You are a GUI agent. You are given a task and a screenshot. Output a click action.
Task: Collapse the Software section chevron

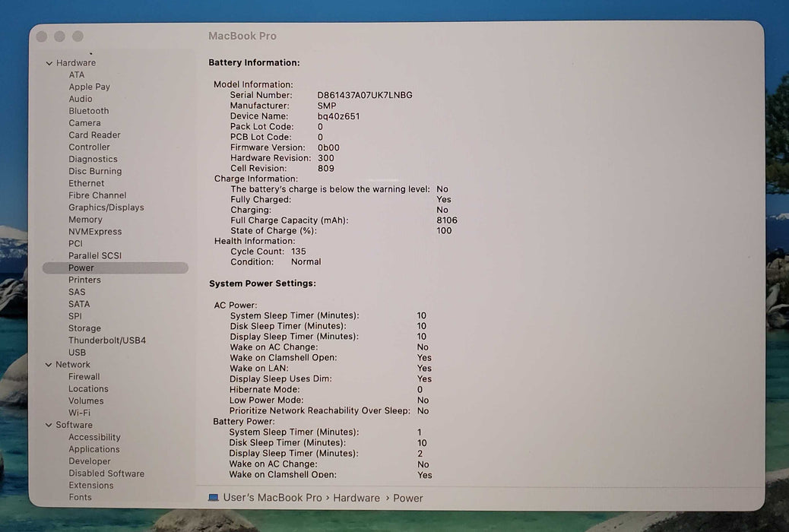[49, 425]
